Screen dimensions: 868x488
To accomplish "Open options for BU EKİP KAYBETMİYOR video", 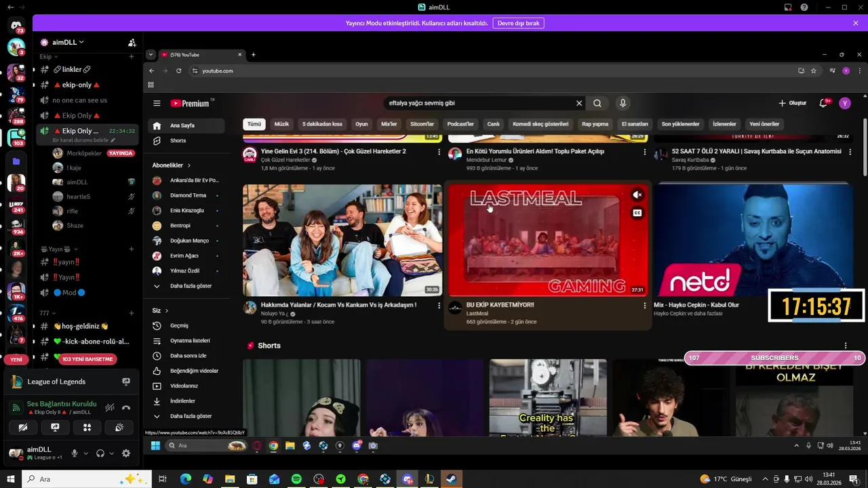I will pyautogui.click(x=644, y=306).
